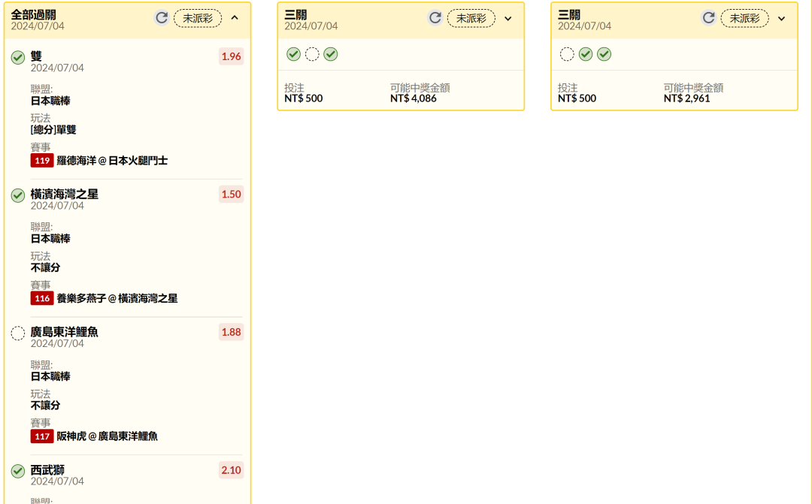Click the green check beside 橫濱海灣之星 selection
The height and width of the screenshot is (504, 812).
click(18, 195)
